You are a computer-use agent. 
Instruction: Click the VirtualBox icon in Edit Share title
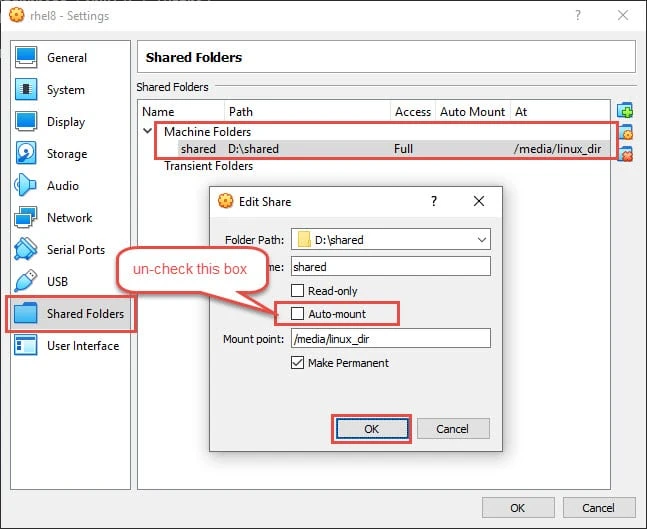225,201
